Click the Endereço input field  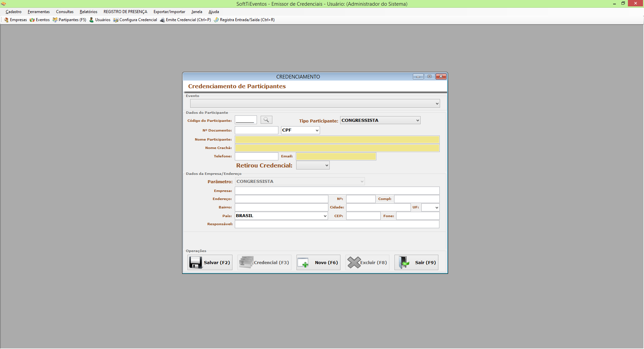coord(281,199)
